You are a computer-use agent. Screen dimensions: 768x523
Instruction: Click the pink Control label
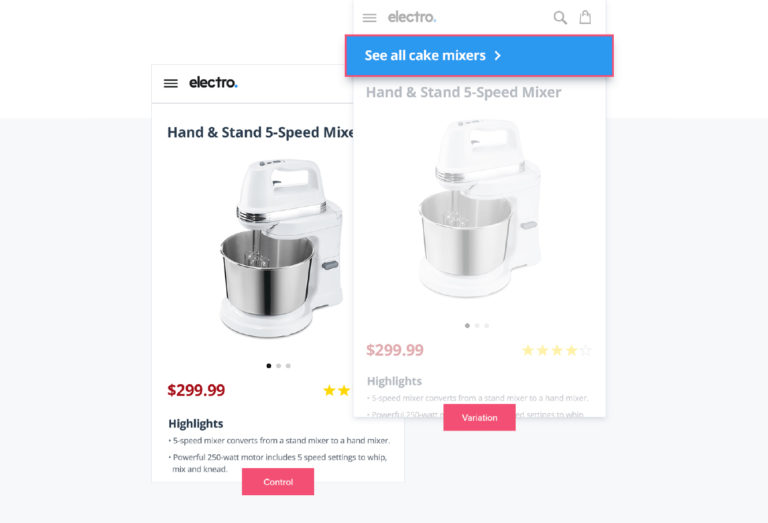[x=278, y=482]
